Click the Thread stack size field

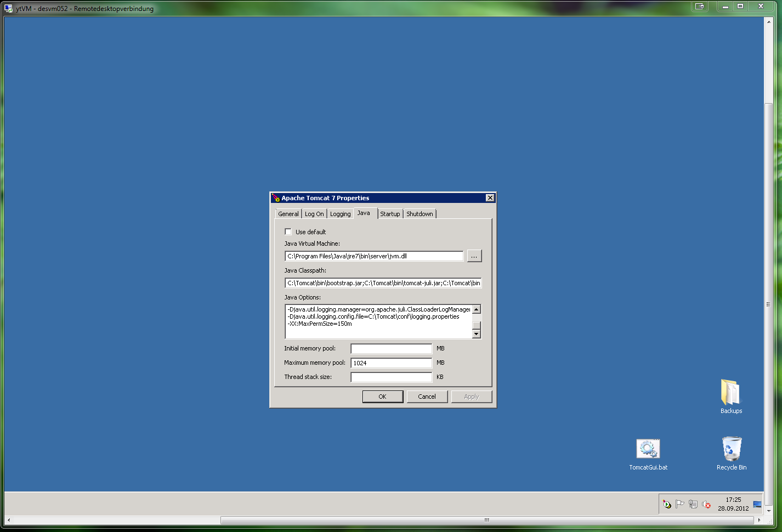pyautogui.click(x=392, y=377)
